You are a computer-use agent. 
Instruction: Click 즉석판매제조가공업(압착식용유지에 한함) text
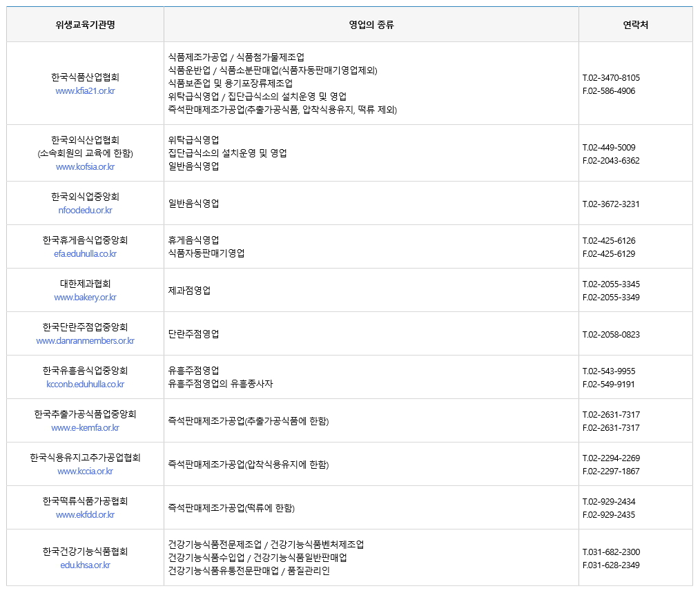[x=249, y=465]
